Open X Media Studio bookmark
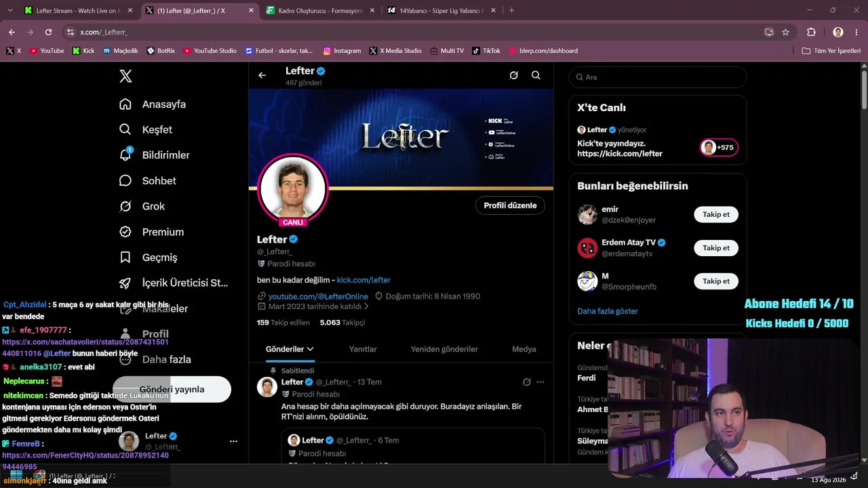868x488 pixels. 395,51
